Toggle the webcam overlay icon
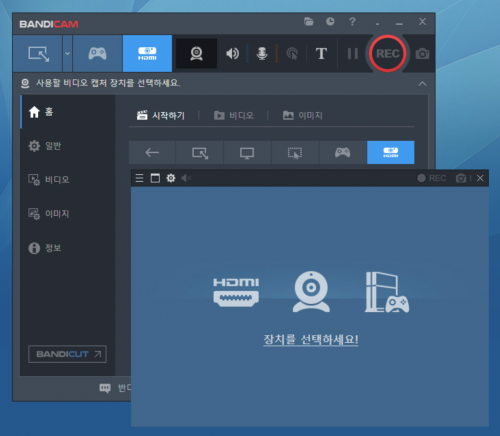The height and width of the screenshot is (436, 500). (x=196, y=53)
